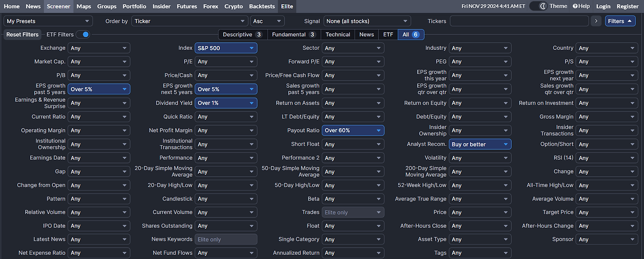Open the News section

tap(33, 6)
